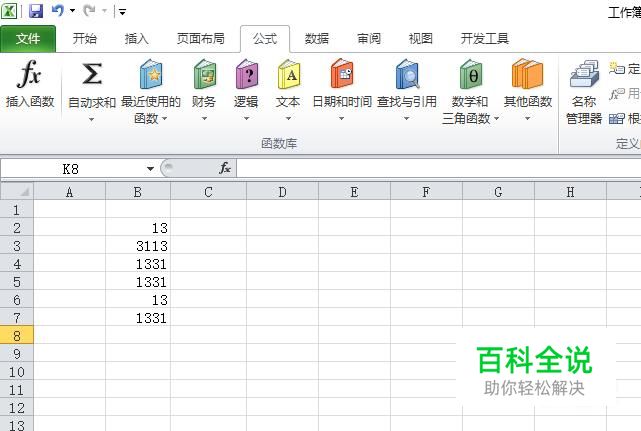The width and height of the screenshot is (641, 431).
Task: Select column F header
Action: pos(426,192)
